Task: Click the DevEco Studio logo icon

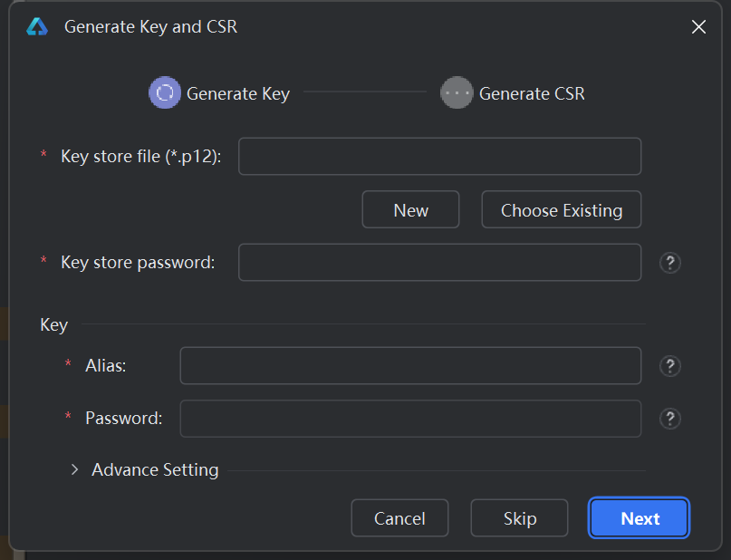Action: [x=37, y=27]
